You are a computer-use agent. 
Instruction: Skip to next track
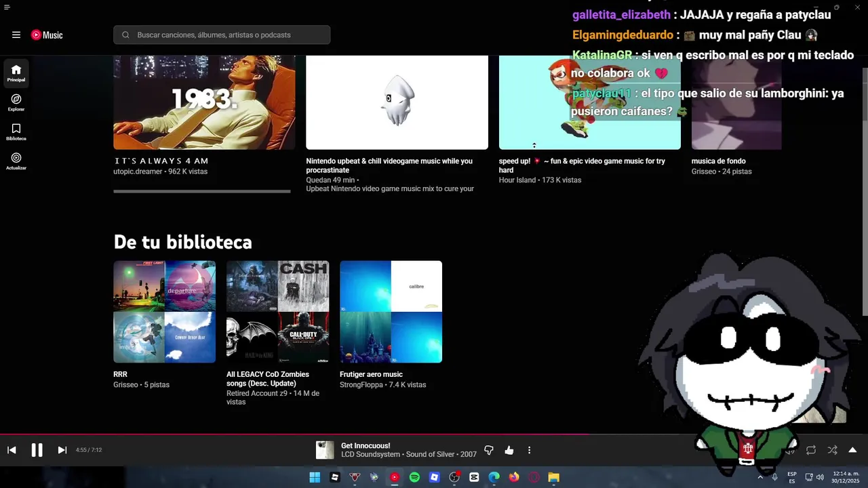62,450
